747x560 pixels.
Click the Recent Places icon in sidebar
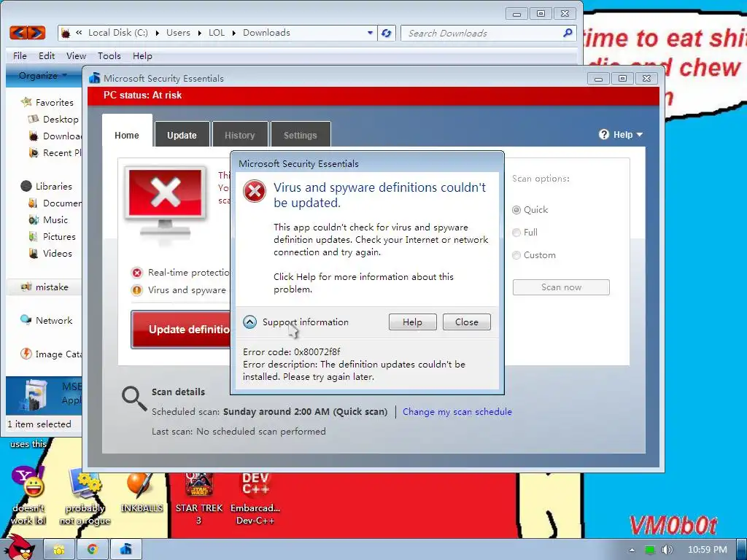coord(34,153)
